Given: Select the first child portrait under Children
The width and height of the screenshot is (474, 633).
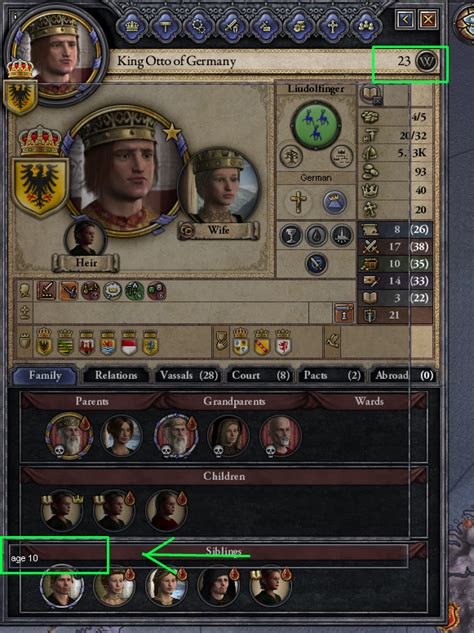Looking at the screenshot, I should coord(62,510).
